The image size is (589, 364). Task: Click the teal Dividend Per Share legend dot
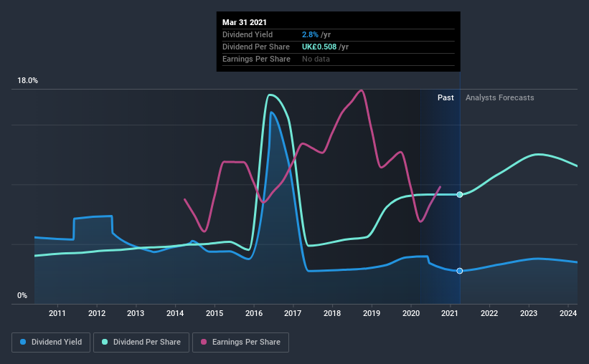(105, 342)
